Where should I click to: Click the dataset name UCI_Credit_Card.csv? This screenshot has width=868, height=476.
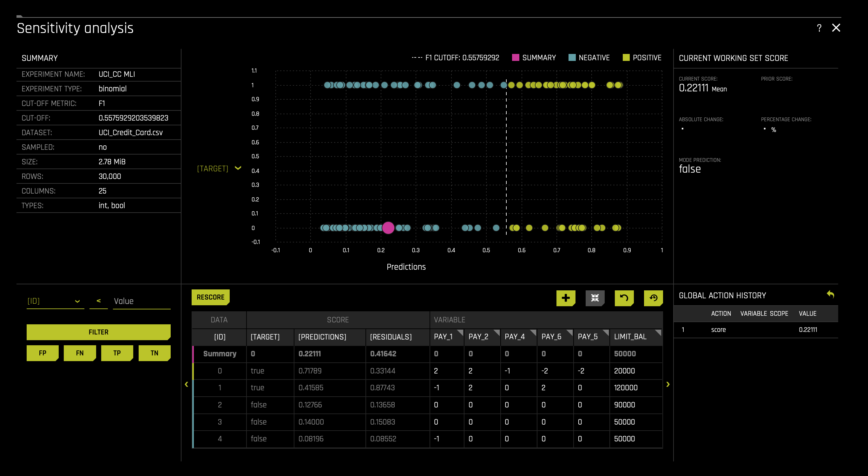click(x=131, y=132)
